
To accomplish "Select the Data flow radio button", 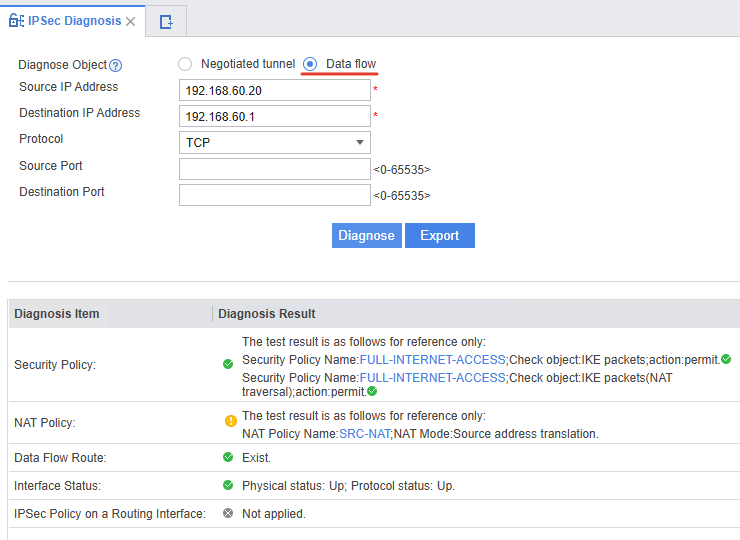I will coord(310,64).
